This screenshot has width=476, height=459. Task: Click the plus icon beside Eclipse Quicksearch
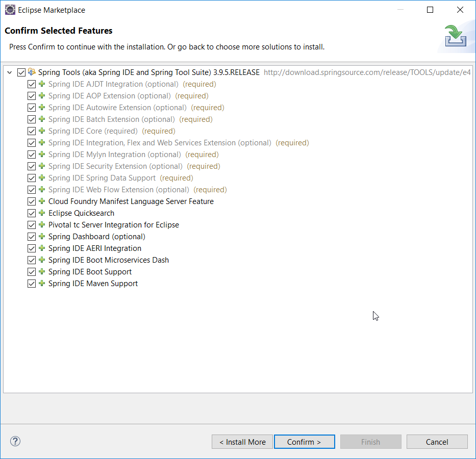pos(42,213)
